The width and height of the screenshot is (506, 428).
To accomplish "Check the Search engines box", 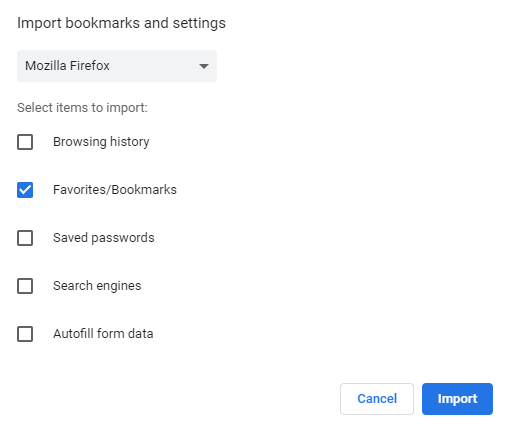I will [25, 286].
